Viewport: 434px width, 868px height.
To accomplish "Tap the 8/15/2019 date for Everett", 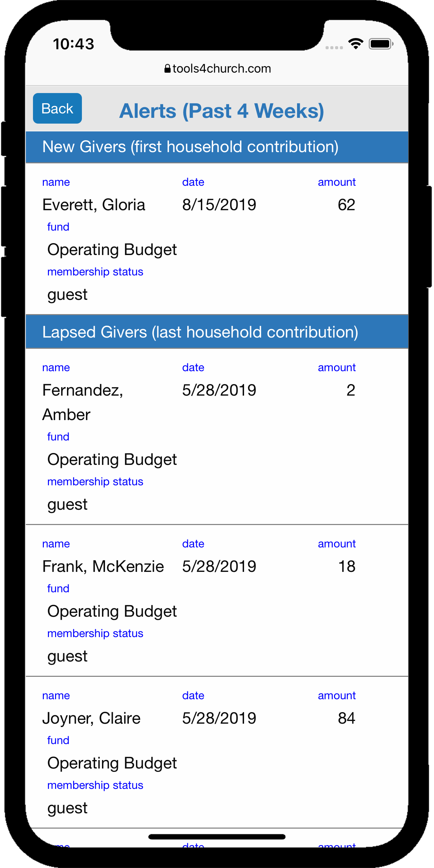I will (219, 205).
